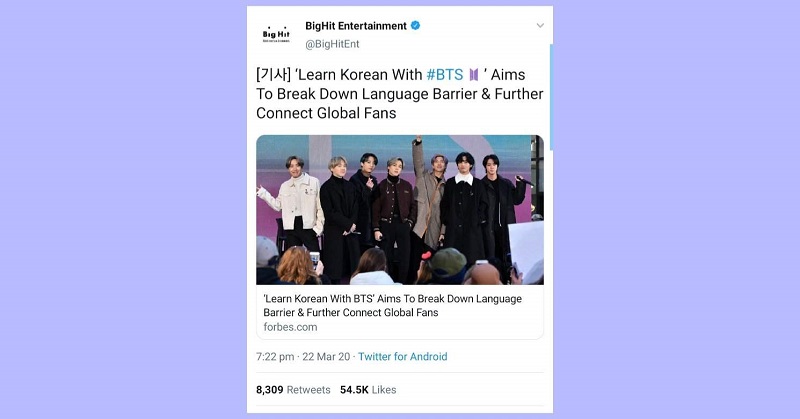This screenshot has height=419, width=800.
Task: Click the BigHit Entertainment display name
Action: pyautogui.click(x=356, y=26)
